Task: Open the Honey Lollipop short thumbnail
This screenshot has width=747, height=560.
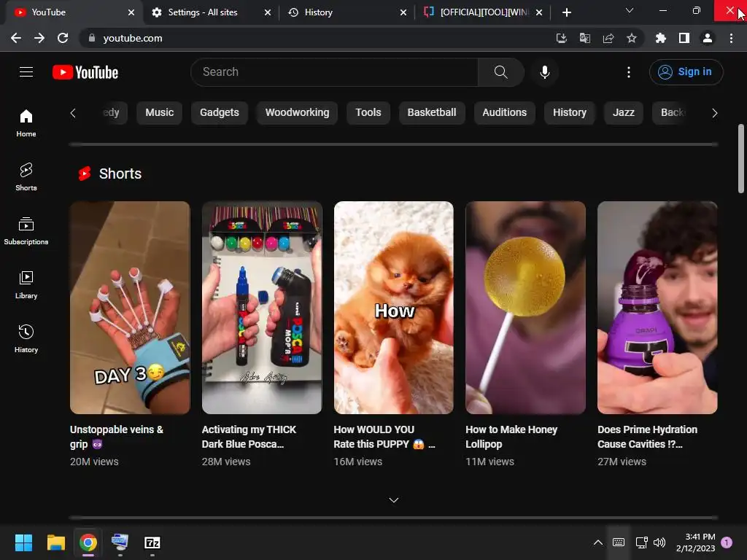Action: [x=525, y=308]
